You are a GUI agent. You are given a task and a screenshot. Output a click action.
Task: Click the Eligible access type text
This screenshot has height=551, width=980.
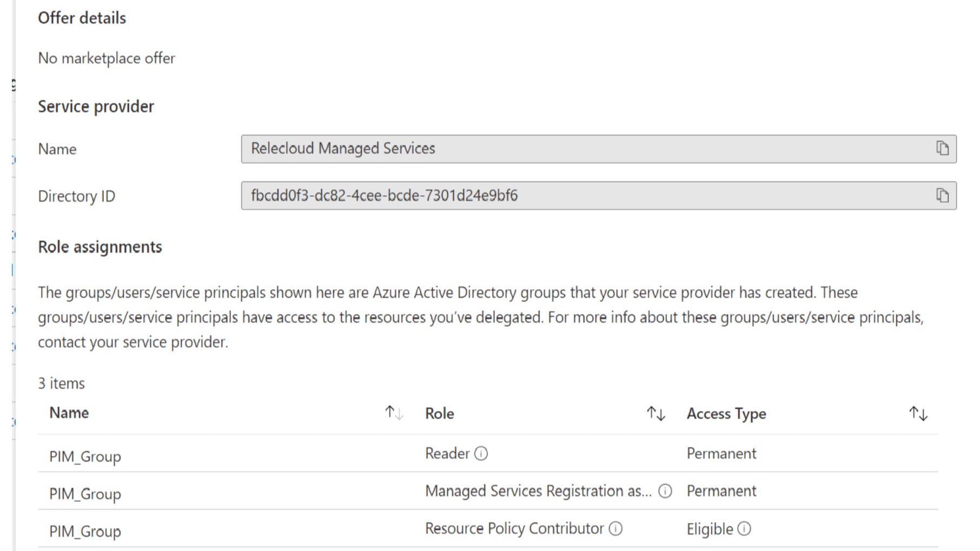[x=709, y=529]
